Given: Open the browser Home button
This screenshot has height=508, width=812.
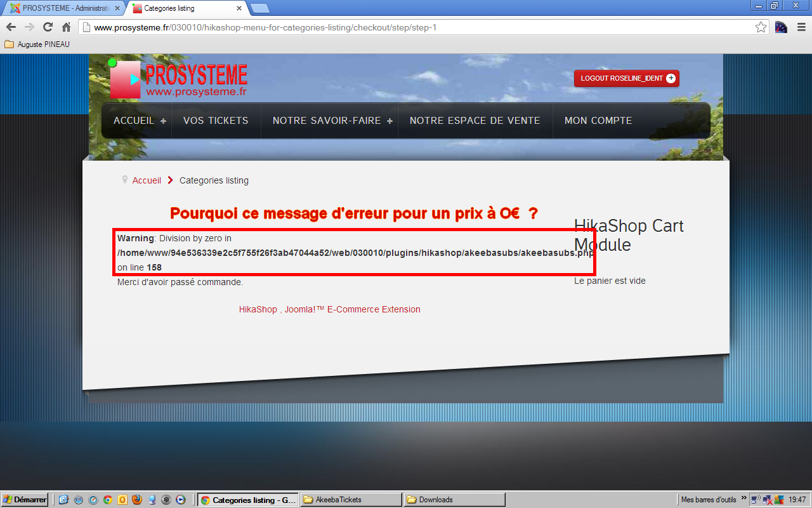Looking at the screenshot, I should tap(66, 27).
